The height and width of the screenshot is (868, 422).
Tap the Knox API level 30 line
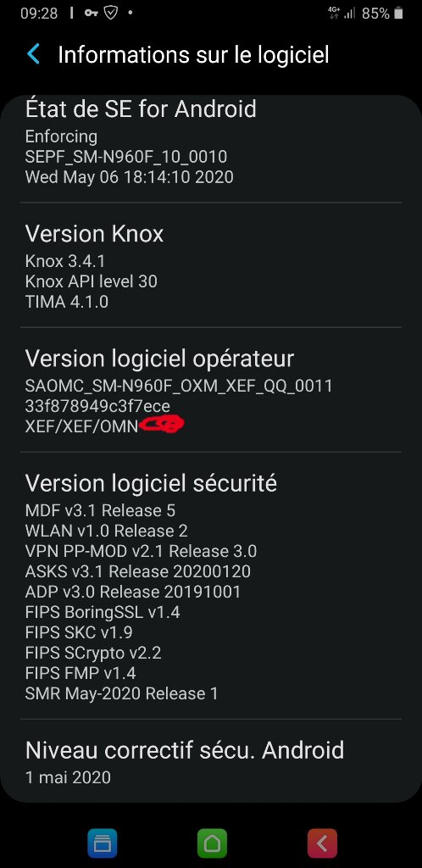(x=92, y=281)
